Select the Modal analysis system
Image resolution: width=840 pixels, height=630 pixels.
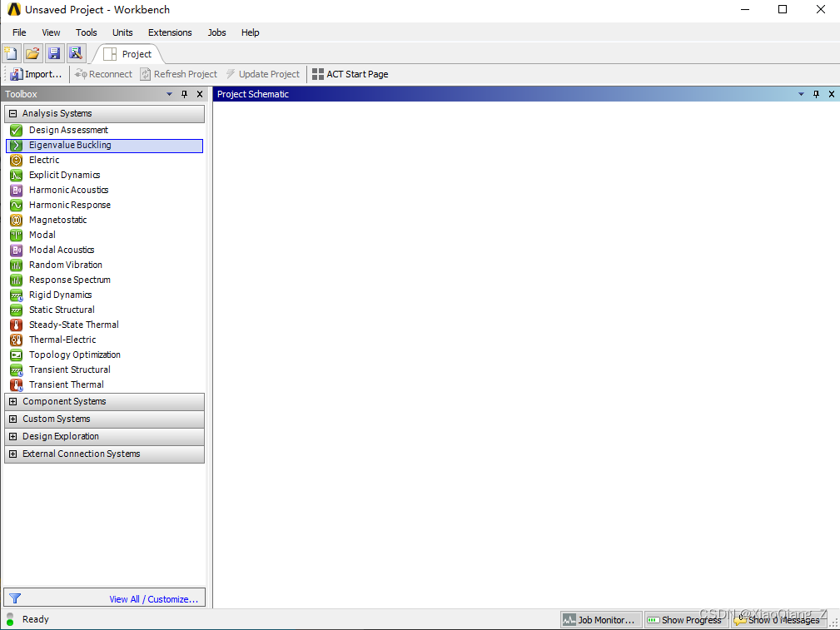(x=42, y=235)
